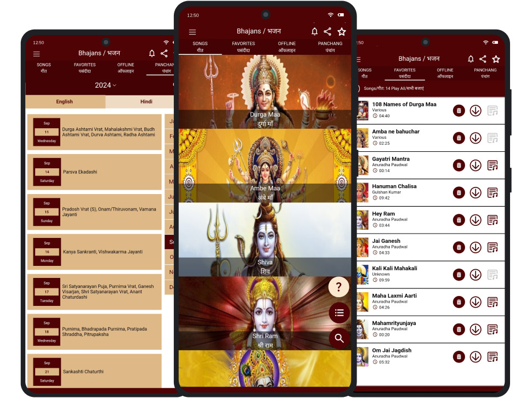
Task: Open Sep 15 Pradosh Vrat entry
Action: click(94, 212)
